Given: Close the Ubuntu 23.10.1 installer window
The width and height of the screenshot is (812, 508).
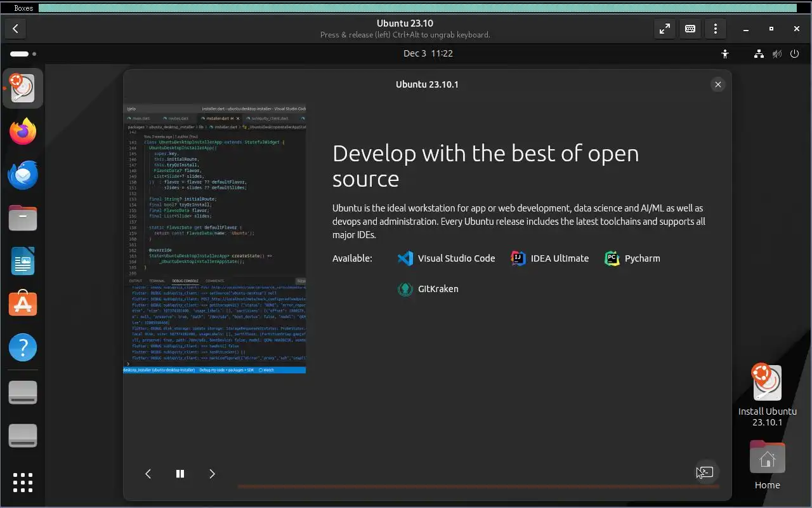Looking at the screenshot, I should pyautogui.click(x=717, y=84).
